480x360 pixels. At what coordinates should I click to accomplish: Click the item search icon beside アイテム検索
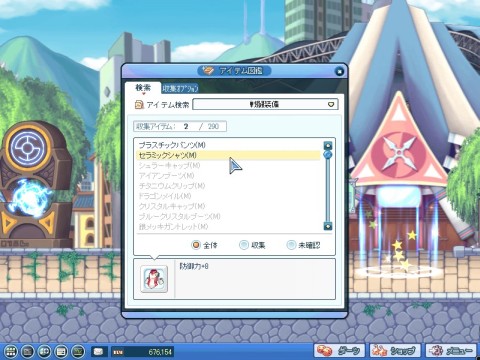click(x=139, y=105)
